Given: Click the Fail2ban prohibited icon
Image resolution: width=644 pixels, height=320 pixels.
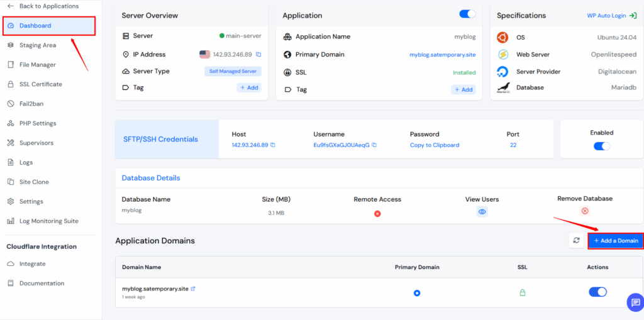Looking at the screenshot, I should pyautogui.click(x=11, y=104).
